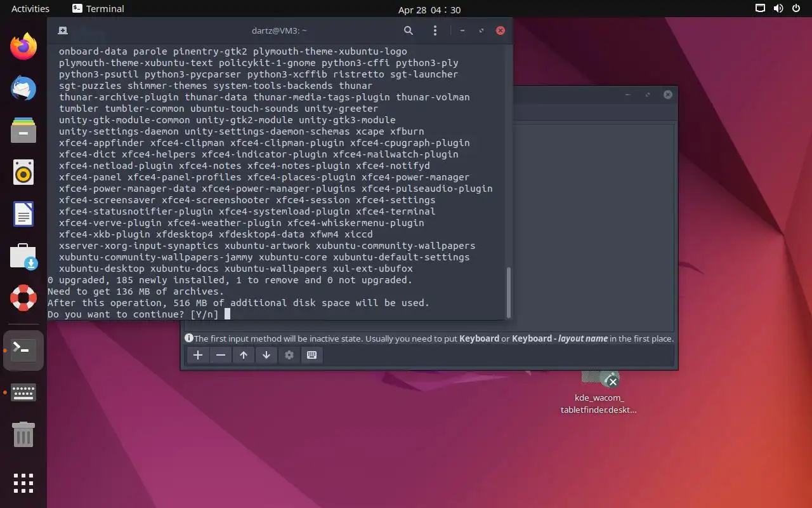Launch LibreOffice Writer from the dock

[23, 214]
